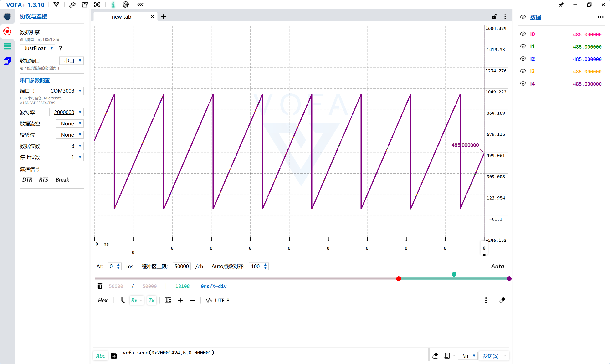Click the fingerprint icon in title bar

click(126, 5)
